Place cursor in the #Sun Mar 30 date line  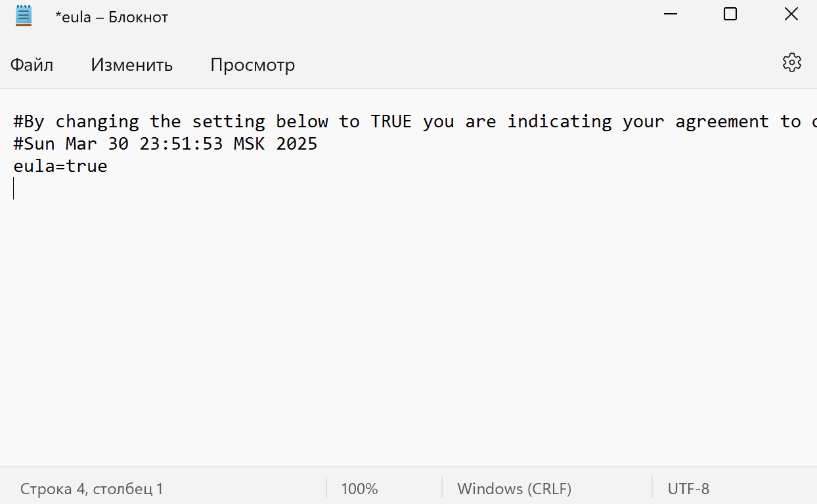point(166,144)
